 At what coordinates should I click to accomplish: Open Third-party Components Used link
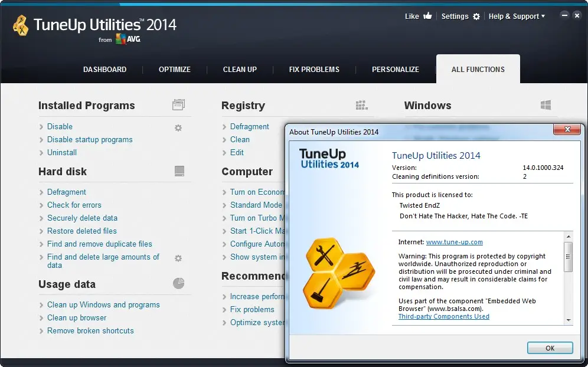tap(443, 316)
